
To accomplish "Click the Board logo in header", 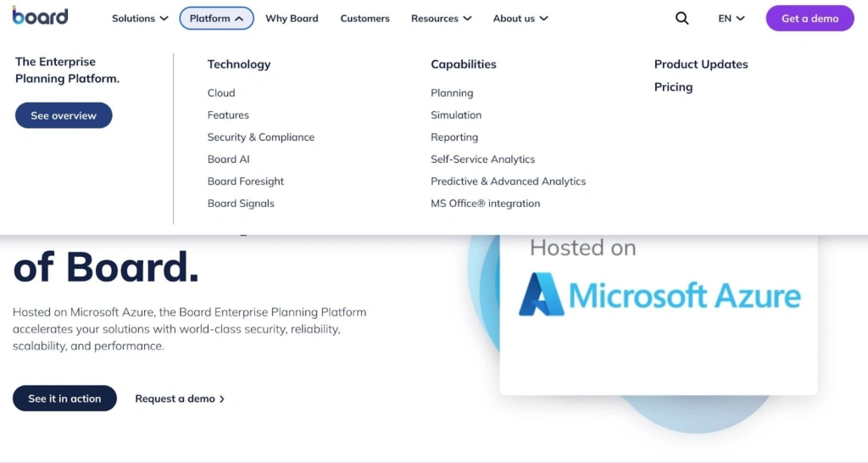I will tap(40, 17).
